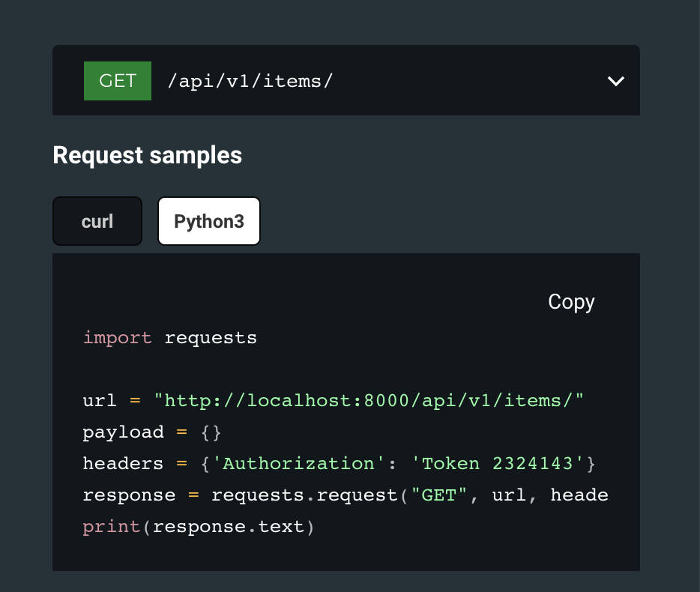The width and height of the screenshot is (700, 592).
Task: Click the print keyword
Action: [112, 527]
